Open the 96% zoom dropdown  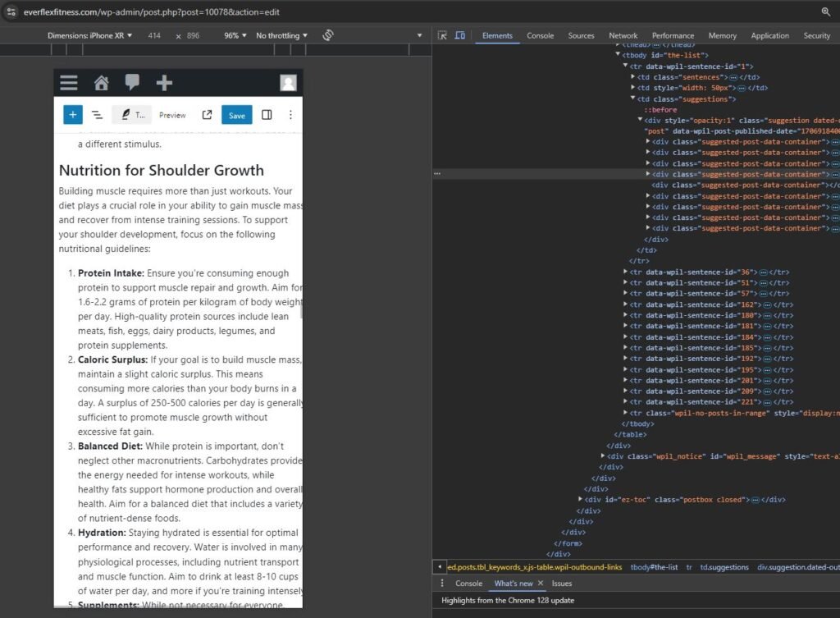(x=235, y=35)
